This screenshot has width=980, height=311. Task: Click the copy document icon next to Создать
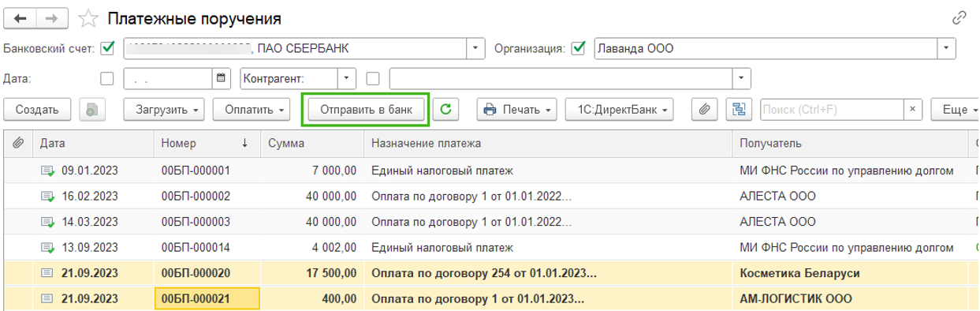tap(92, 110)
